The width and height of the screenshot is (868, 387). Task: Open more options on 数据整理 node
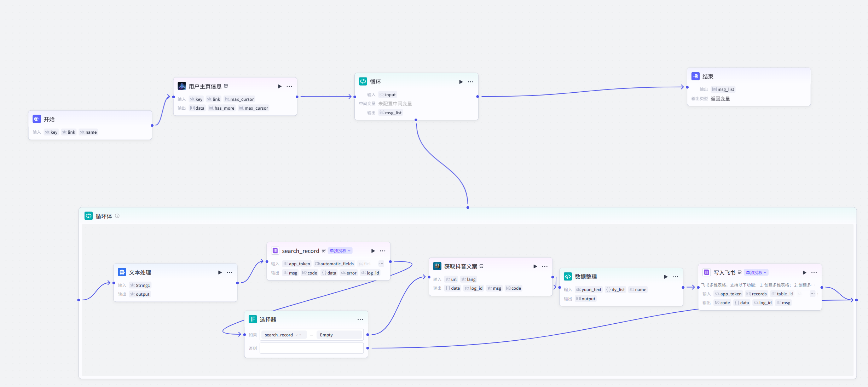pyautogui.click(x=675, y=277)
